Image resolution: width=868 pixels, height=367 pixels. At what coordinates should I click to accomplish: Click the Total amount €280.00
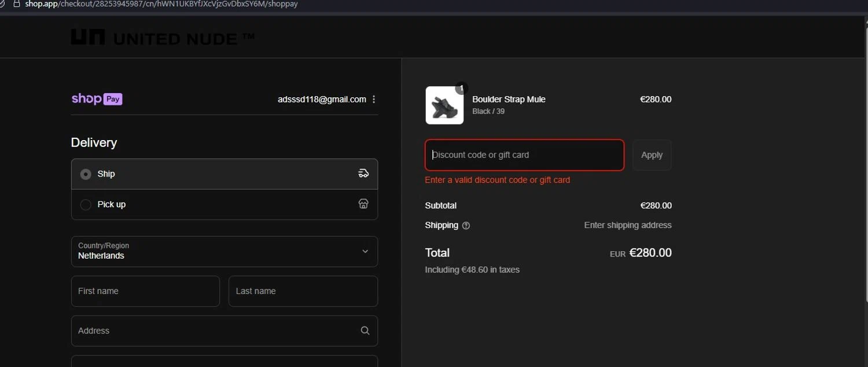650,253
